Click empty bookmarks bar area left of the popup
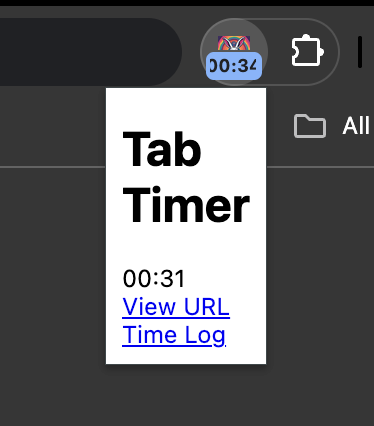 [53, 126]
